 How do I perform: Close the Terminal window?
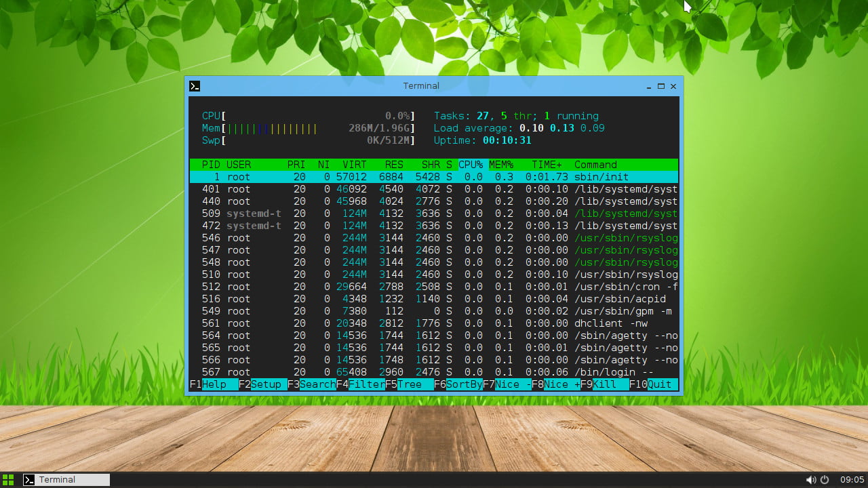[673, 86]
